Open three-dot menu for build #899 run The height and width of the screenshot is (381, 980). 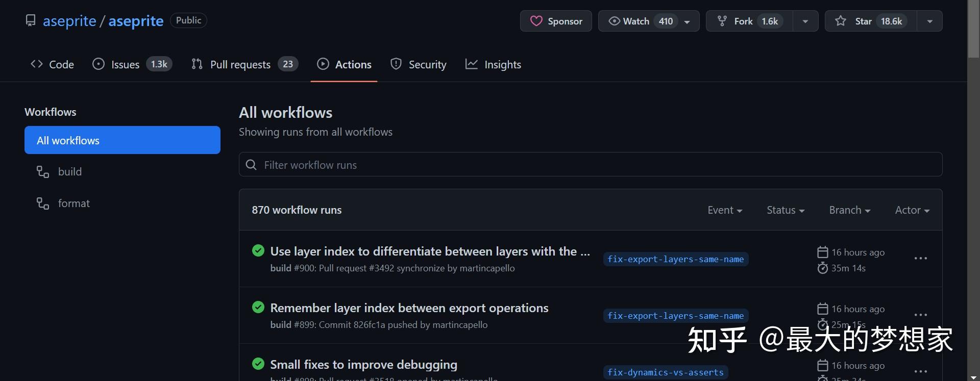coord(921,315)
